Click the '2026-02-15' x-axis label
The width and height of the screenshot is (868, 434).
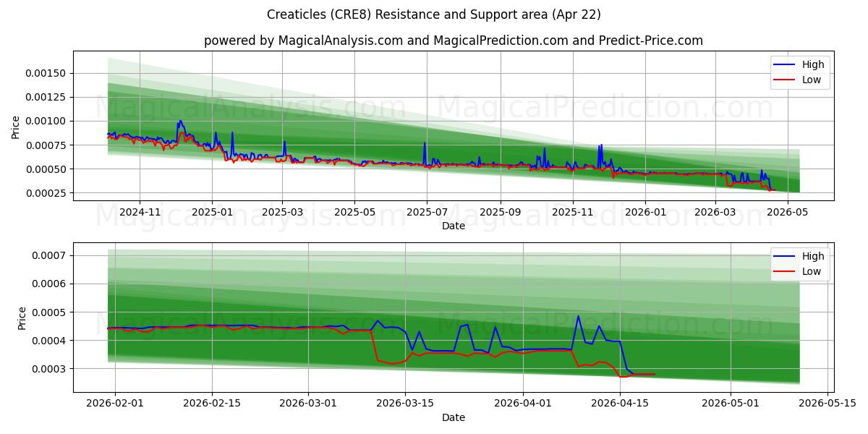tap(212, 404)
